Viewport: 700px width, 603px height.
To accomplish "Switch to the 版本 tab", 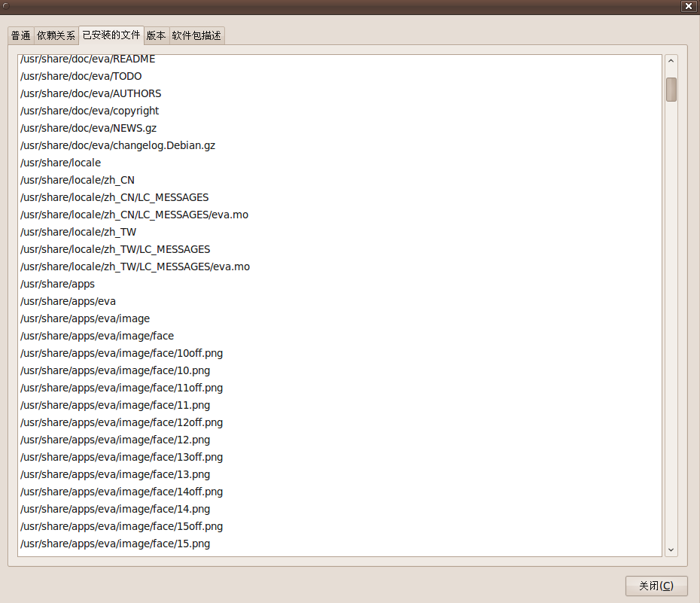I will click(x=157, y=35).
